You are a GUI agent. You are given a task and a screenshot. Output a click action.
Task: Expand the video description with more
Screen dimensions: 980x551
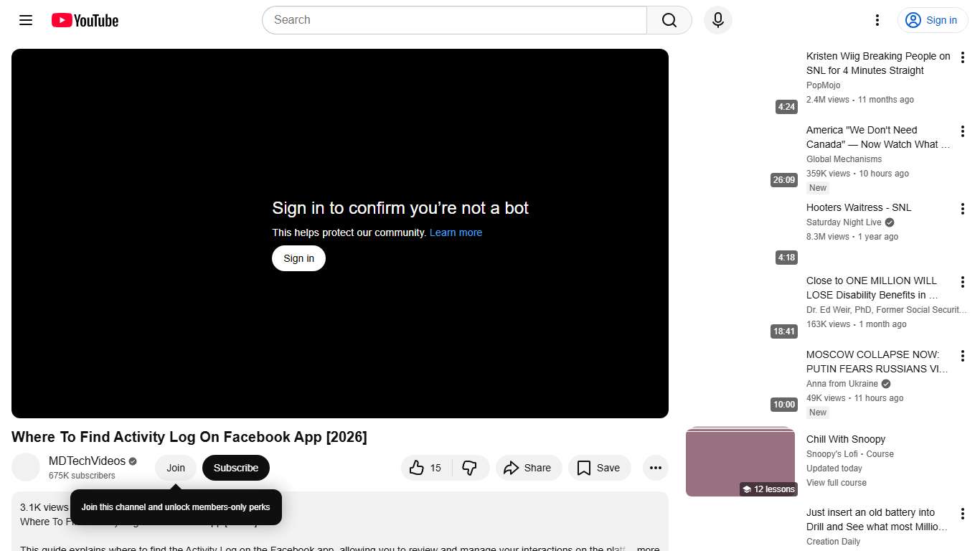646,547
